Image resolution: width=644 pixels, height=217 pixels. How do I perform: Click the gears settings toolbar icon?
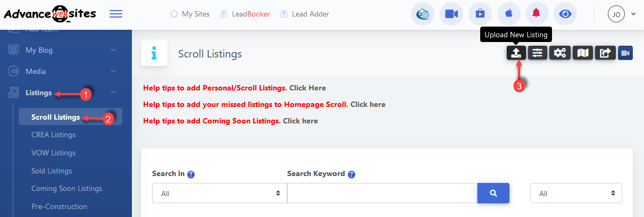point(559,53)
